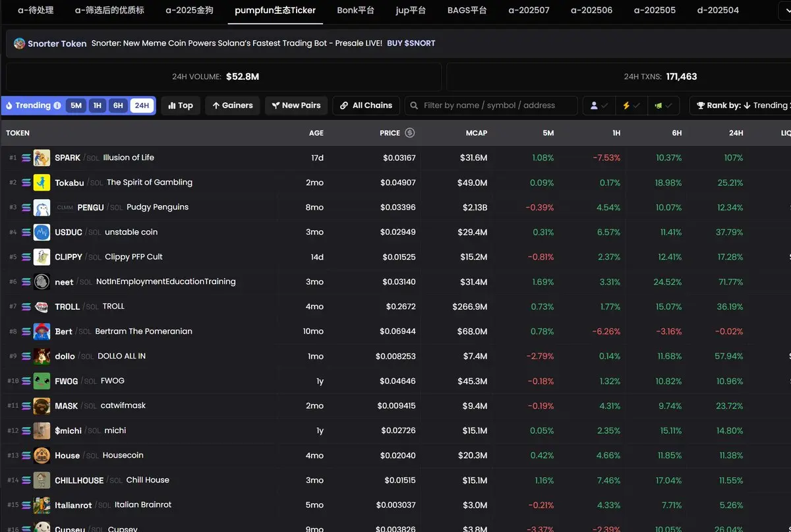
Task: Click the -7.53% 1H change cell
Action: (x=606, y=158)
